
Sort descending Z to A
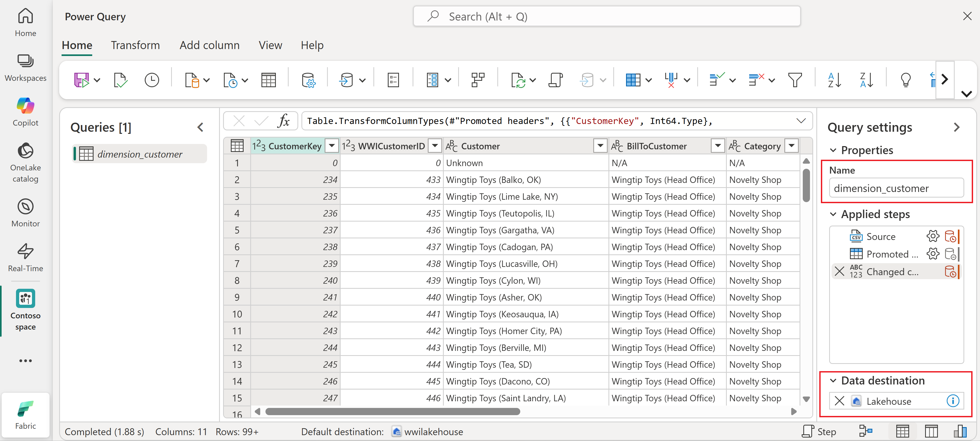point(867,80)
